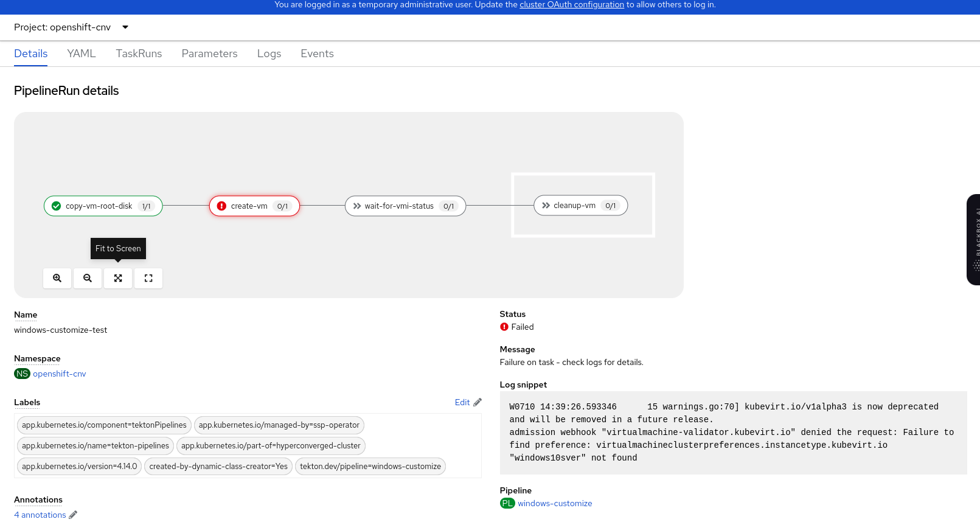The width and height of the screenshot is (980, 522).
Task: Open the Logs tab
Action: coord(269,54)
